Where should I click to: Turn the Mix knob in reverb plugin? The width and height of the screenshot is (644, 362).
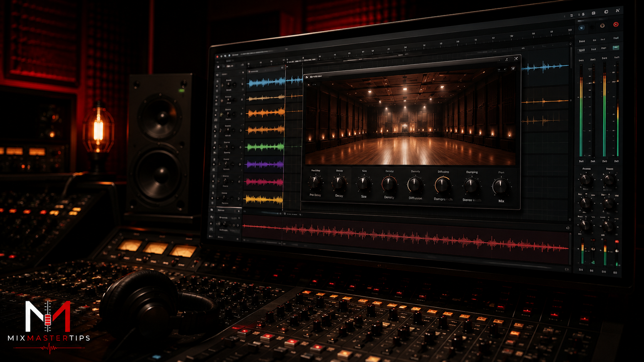point(501,187)
